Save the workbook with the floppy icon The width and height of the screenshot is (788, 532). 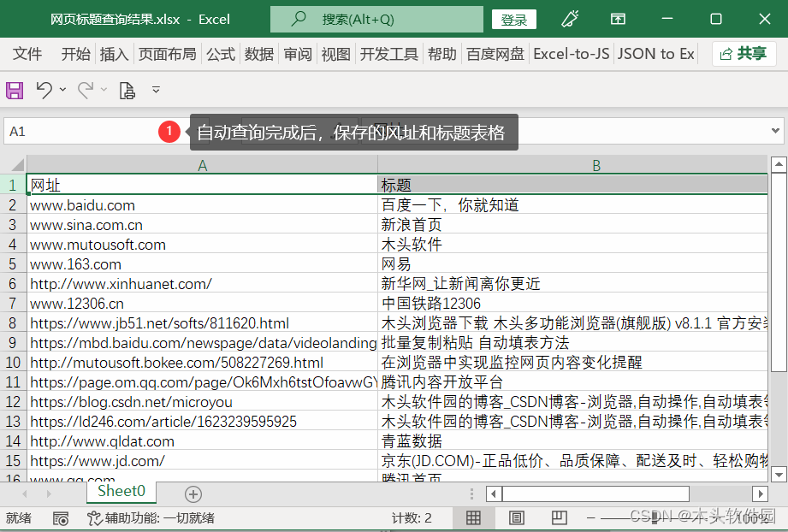[15, 91]
